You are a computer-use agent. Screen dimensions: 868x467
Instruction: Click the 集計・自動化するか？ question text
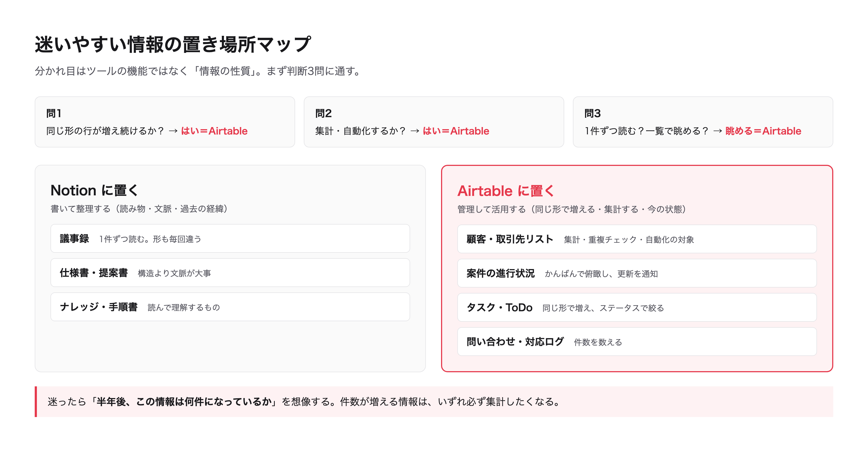click(360, 131)
